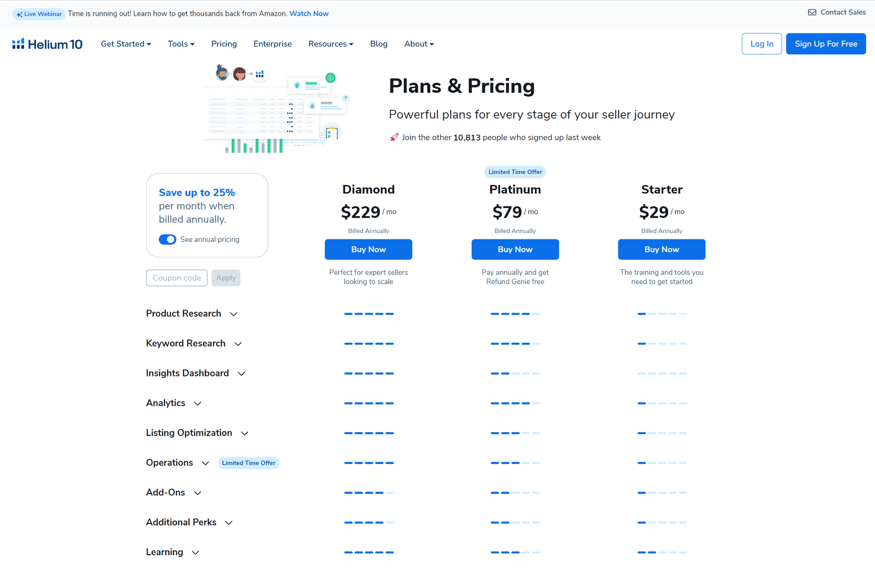The width and height of the screenshot is (875, 588).
Task: Go to the Pricing page
Action: click(224, 44)
